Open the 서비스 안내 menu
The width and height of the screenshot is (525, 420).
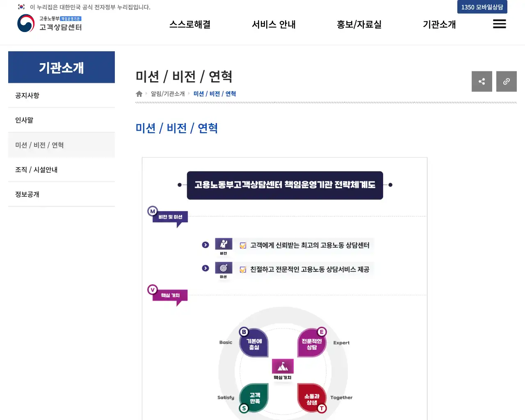pyautogui.click(x=274, y=25)
